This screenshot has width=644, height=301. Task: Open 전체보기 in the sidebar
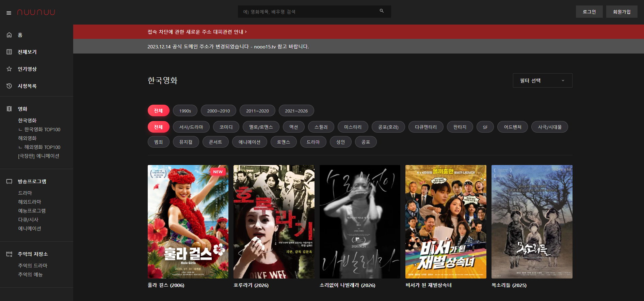click(27, 52)
